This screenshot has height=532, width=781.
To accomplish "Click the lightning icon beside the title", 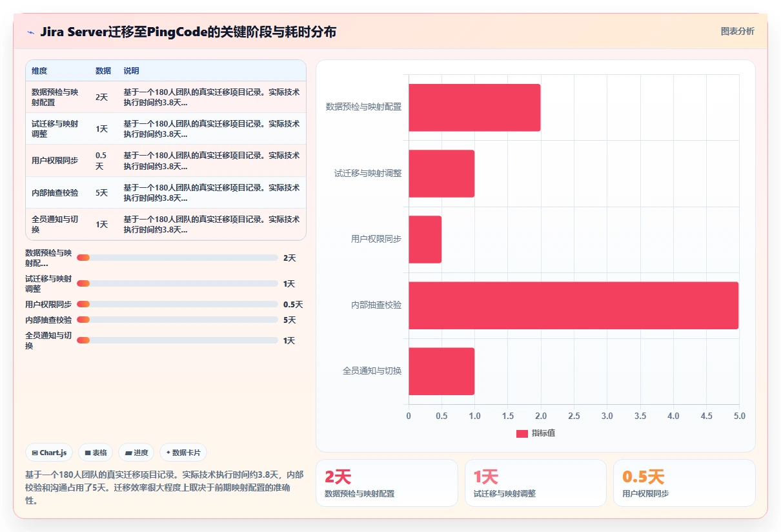I will point(30,32).
